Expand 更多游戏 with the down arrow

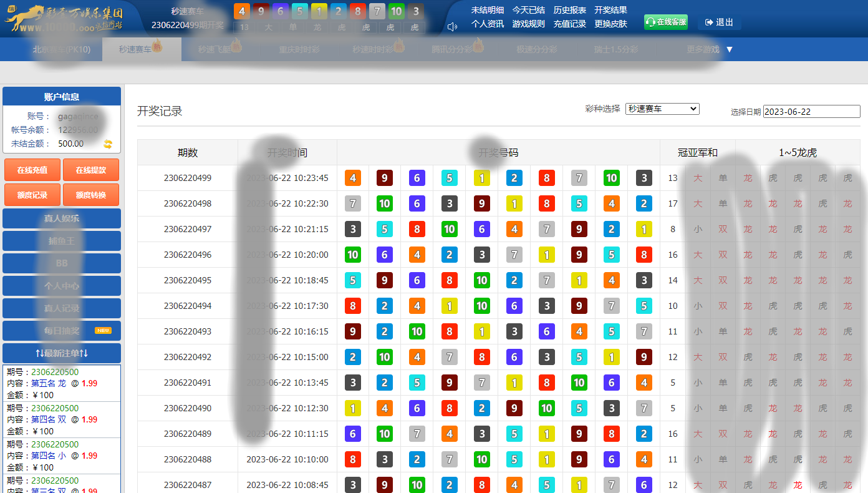point(730,49)
